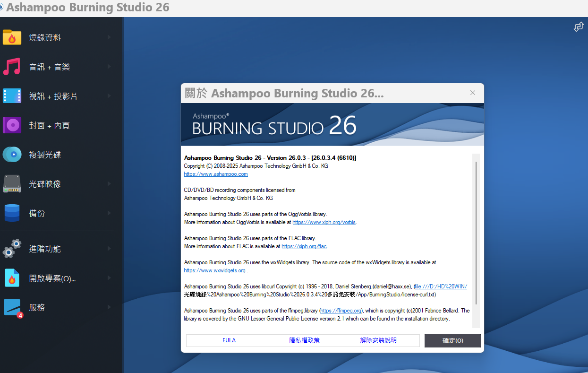Click the version line 26.0.3.4 (6610)

(270, 158)
